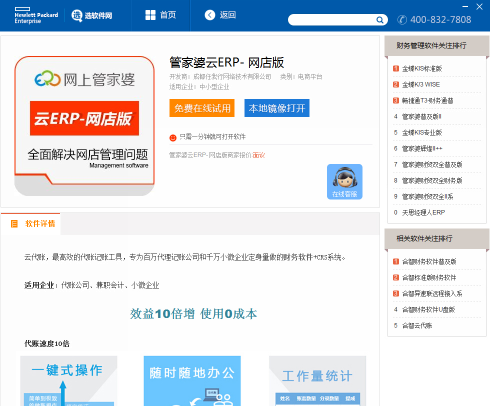
Task: Click the 代账速度10倍 heading
Action: click(x=47, y=343)
